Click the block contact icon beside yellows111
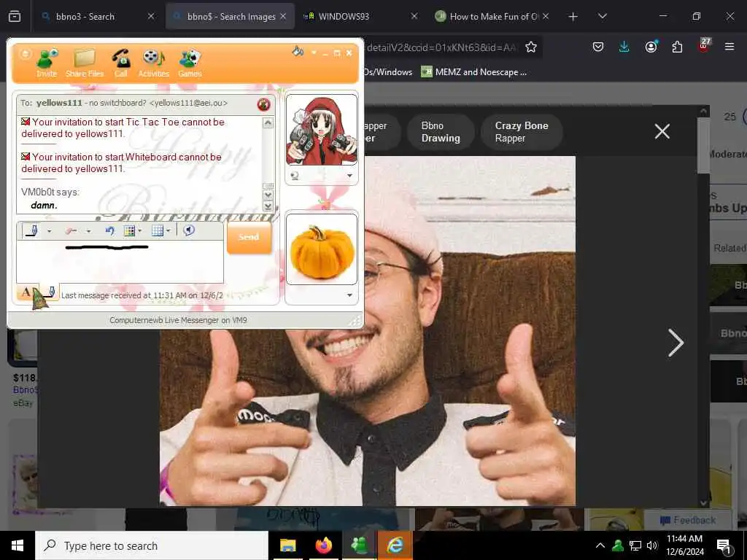The image size is (747, 560). tap(263, 104)
